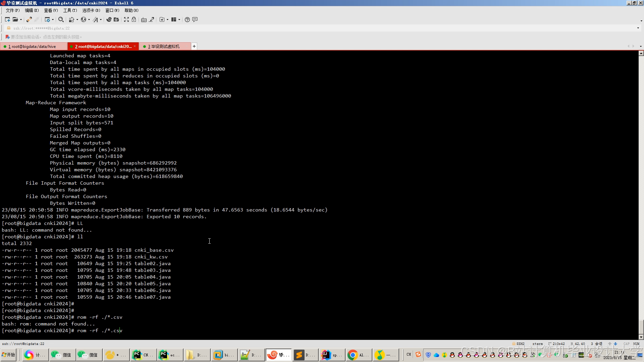Toggle the screen lock padlock
Screen dimensions: 644x362
tap(134, 19)
